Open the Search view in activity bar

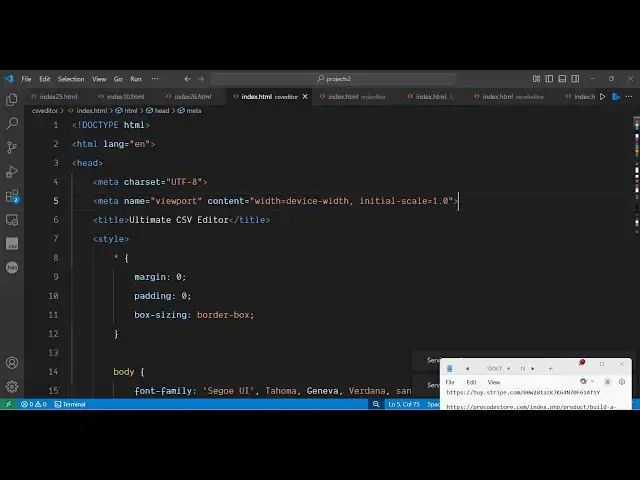[x=12, y=123]
